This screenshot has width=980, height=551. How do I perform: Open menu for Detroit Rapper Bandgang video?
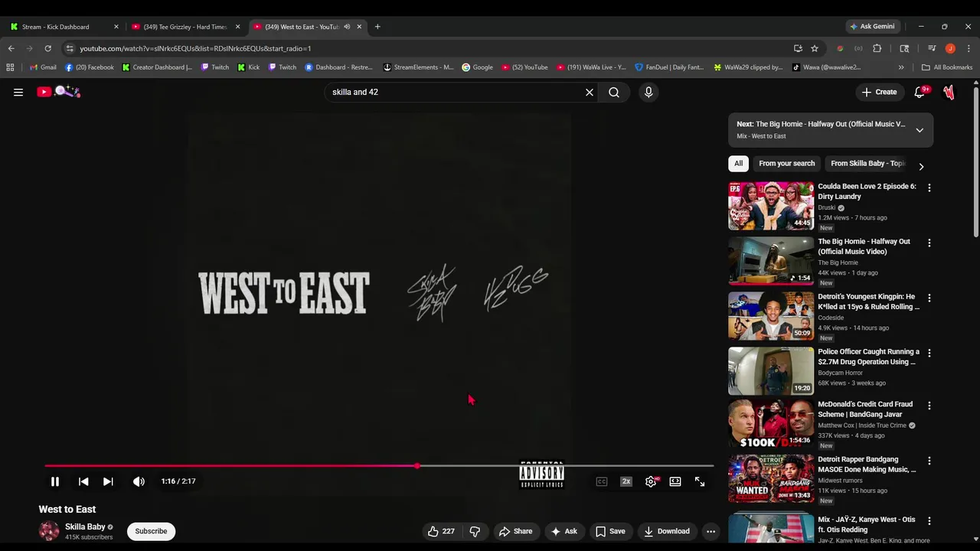point(929,461)
